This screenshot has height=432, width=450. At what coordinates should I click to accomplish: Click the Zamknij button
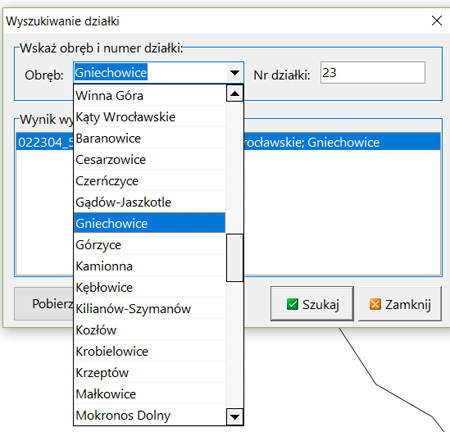pyautogui.click(x=400, y=304)
